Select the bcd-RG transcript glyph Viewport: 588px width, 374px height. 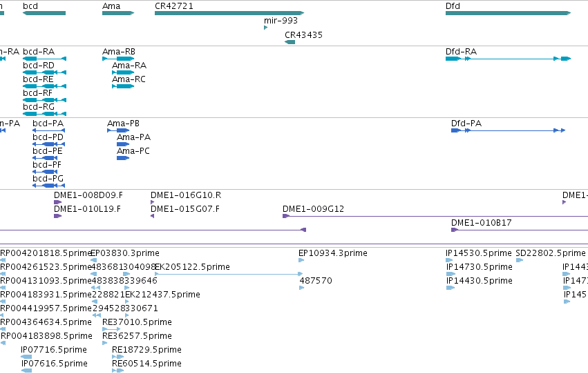[x=45, y=114]
